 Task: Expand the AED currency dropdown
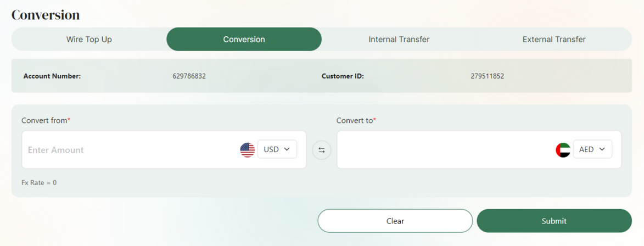tap(592, 149)
